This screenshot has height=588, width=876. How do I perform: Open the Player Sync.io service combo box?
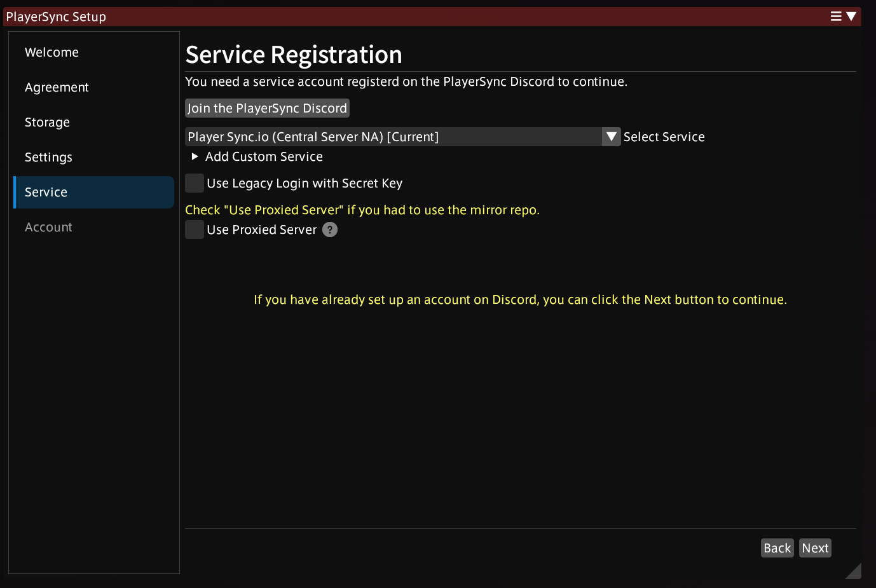click(394, 137)
